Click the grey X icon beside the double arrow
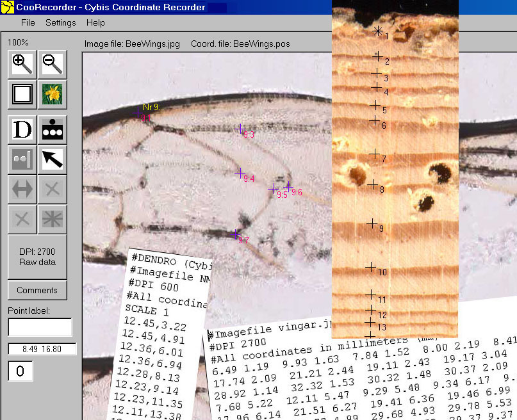Viewport: 517px width, 420px height. click(x=52, y=189)
